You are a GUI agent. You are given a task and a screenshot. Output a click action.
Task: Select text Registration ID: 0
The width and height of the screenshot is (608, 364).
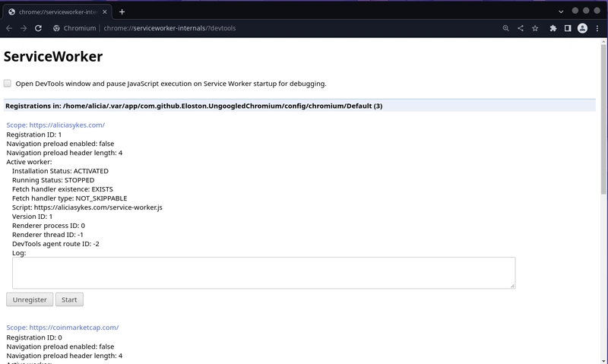click(x=34, y=337)
